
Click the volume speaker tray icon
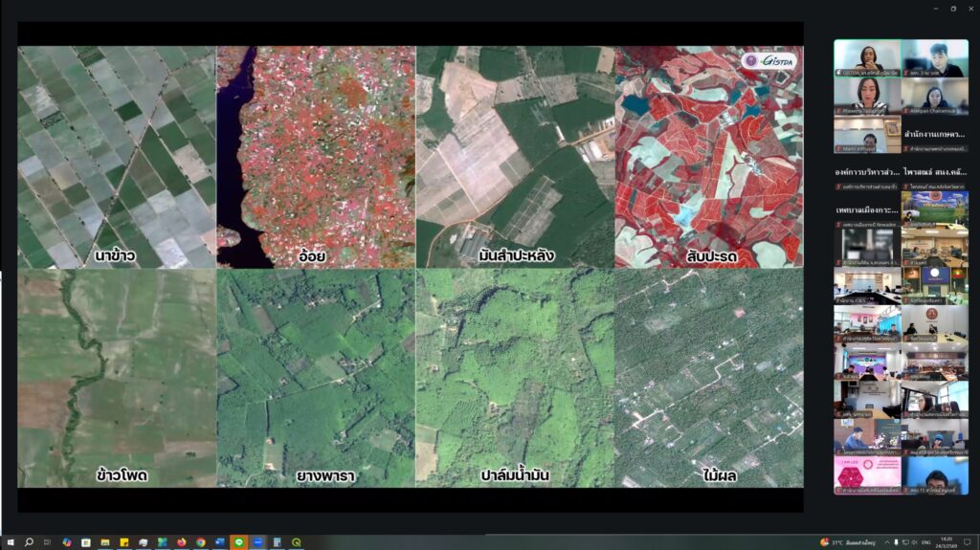point(914,542)
